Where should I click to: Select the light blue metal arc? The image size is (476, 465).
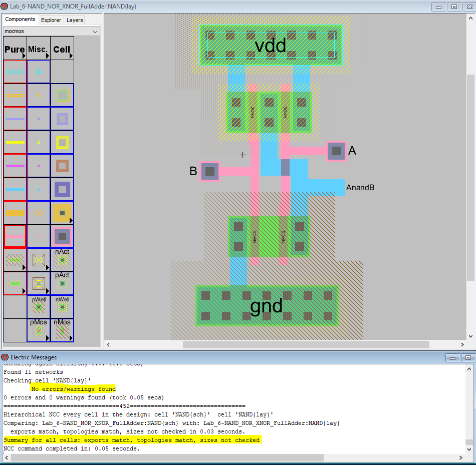click(x=15, y=189)
